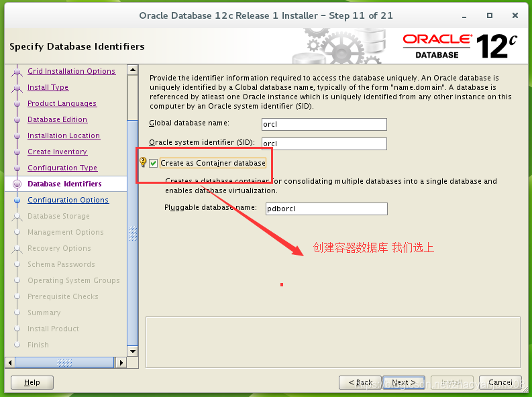Go to Install Type step
The image size is (532, 397).
click(48, 87)
